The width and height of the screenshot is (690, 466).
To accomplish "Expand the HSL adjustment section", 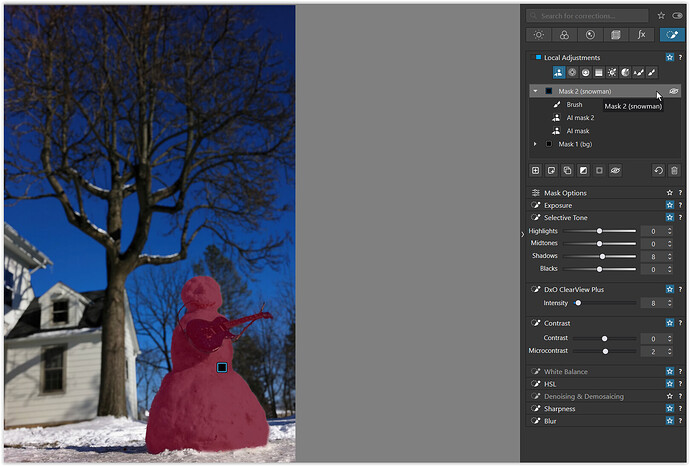I will (549, 384).
